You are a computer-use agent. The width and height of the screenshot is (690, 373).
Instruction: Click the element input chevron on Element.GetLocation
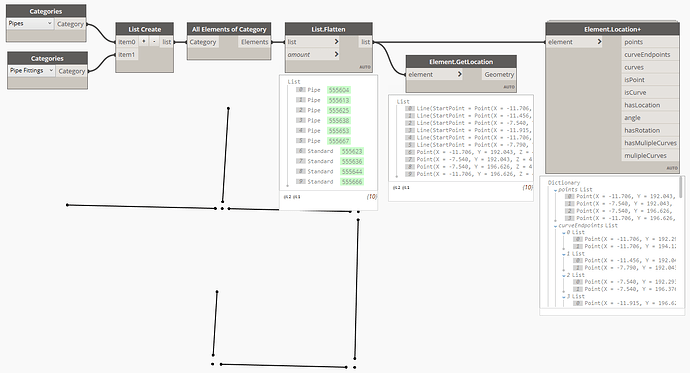[x=459, y=74]
